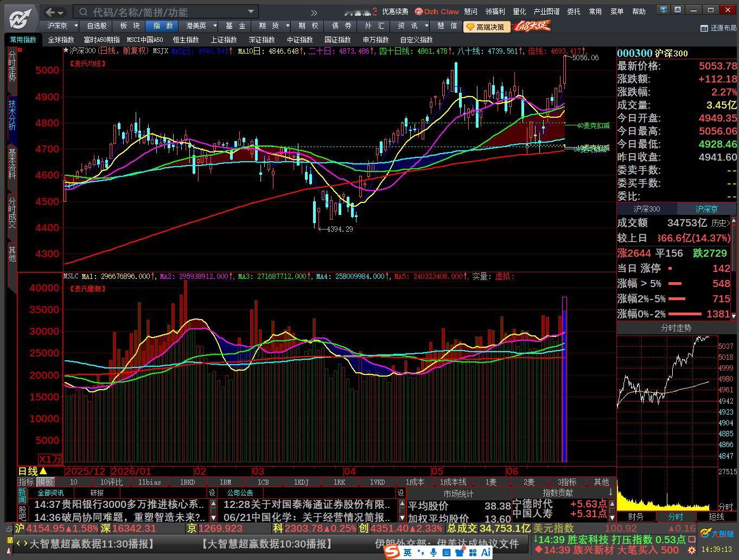Expand the 资讯 dropdown arrow

pos(426,26)
